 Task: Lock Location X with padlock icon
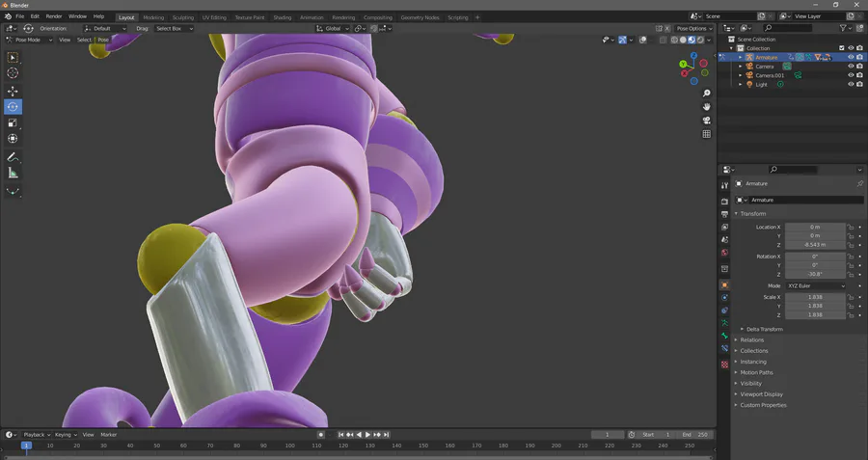pyautogui.click(x=851, y=227)
